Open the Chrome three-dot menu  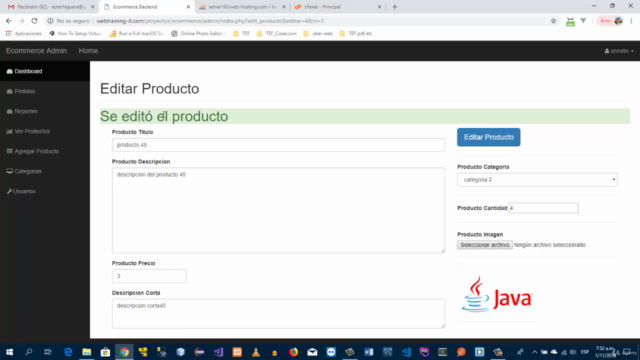click(x=631, y=21)
